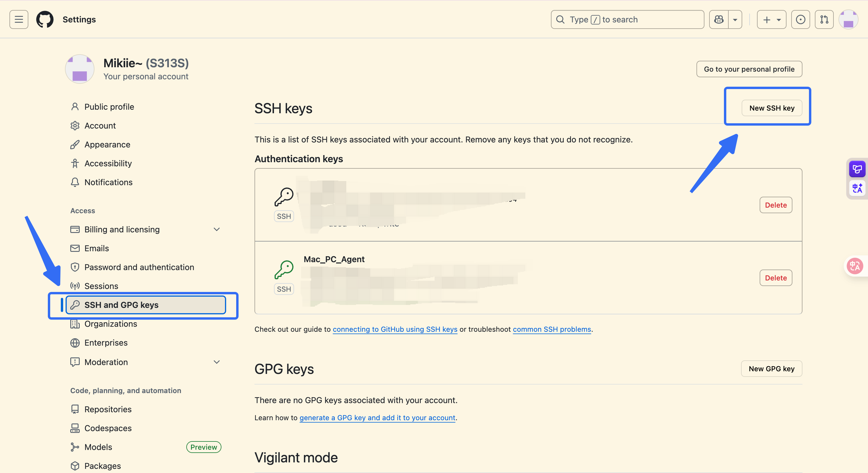This screenshot has height=473, width=868.
Task: Delete the Mac_PC_Agent SSH key
Action: (x=776, y=278)
